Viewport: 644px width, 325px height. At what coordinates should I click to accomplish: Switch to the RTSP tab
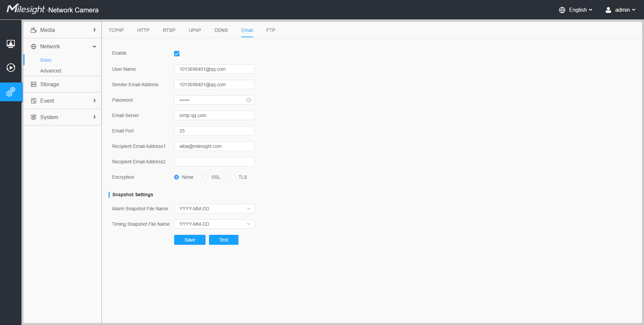click(x=169, y=30)
